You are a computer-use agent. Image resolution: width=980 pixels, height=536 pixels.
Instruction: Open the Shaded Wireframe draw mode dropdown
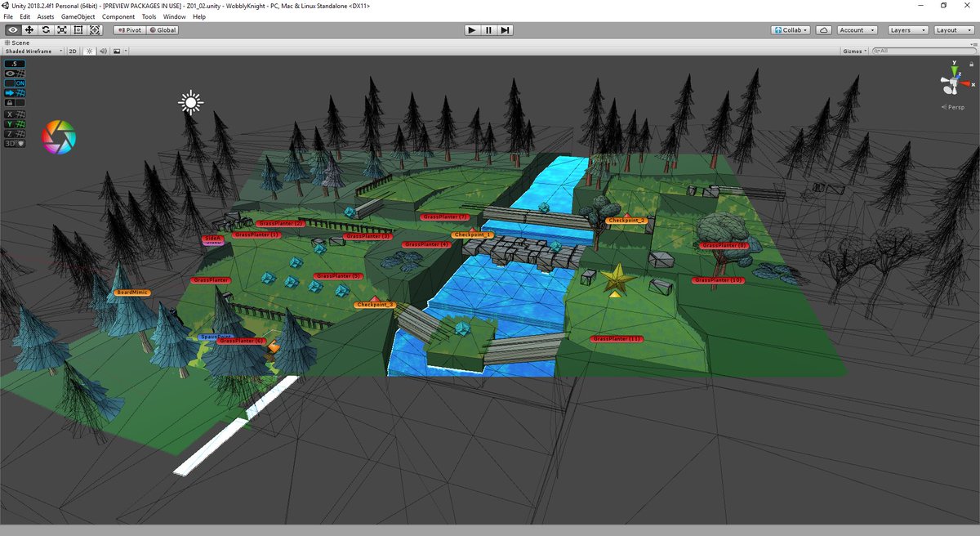point(31,50)
